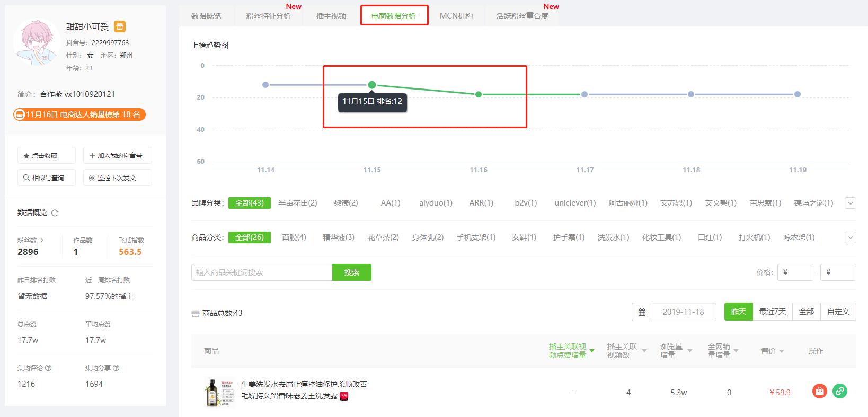Run the green 搜索 button
The height and width of the screenshot is (417, 868).
(352, 272)
